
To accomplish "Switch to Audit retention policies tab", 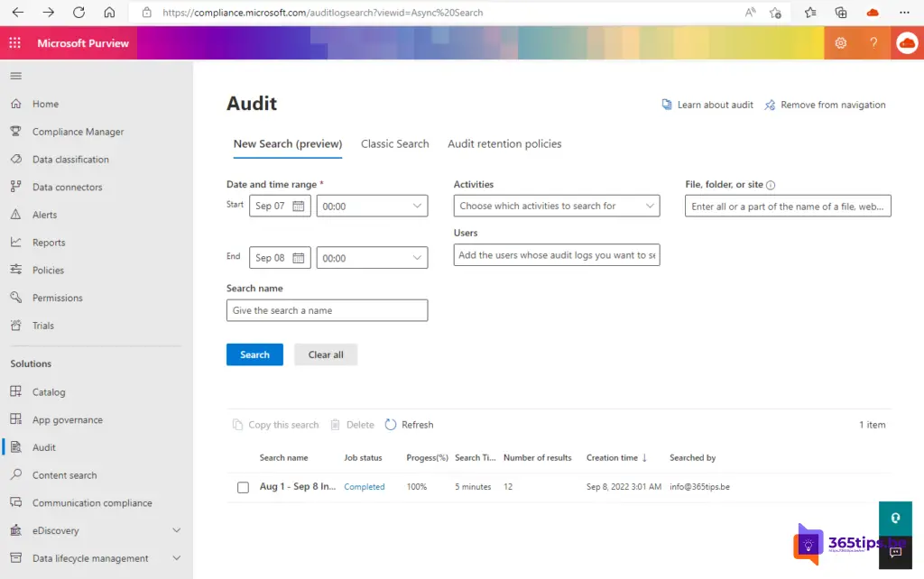I will click(x=504, y=143).
